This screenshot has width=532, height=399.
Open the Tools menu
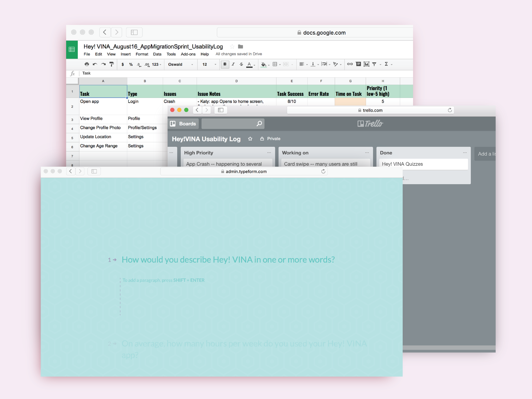coord(171,54)
